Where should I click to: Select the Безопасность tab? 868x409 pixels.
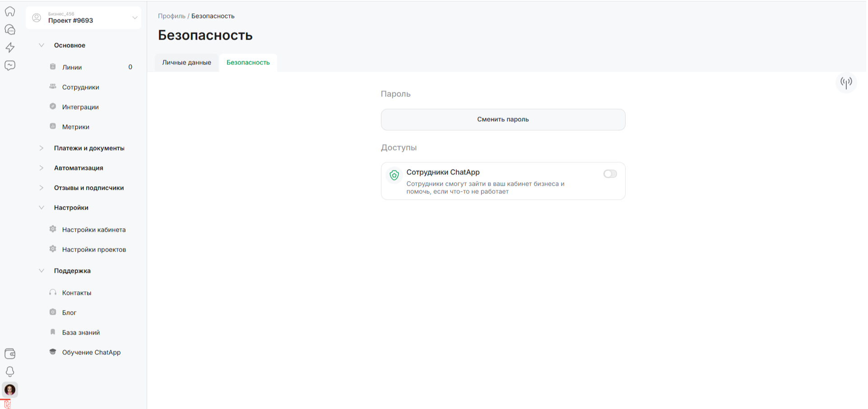coord(248,63)
